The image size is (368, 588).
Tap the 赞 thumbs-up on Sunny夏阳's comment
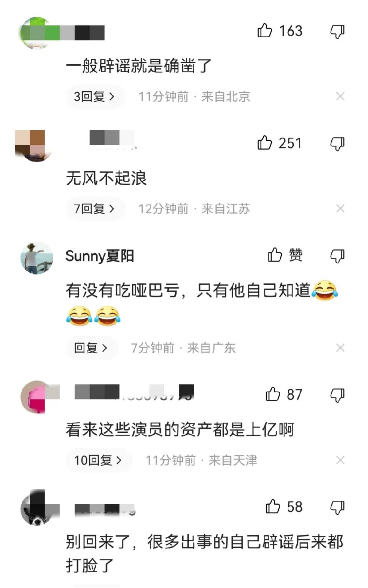click(275, 255)
